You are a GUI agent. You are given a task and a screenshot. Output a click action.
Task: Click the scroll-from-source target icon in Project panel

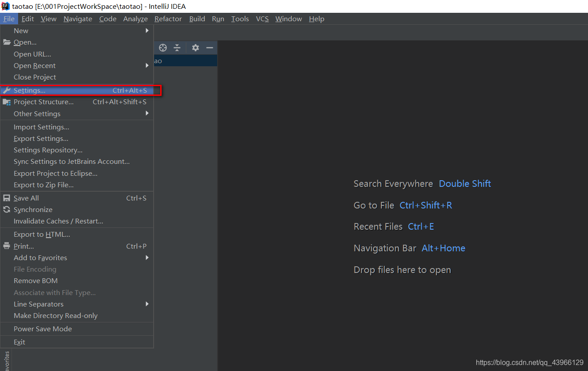163,48
